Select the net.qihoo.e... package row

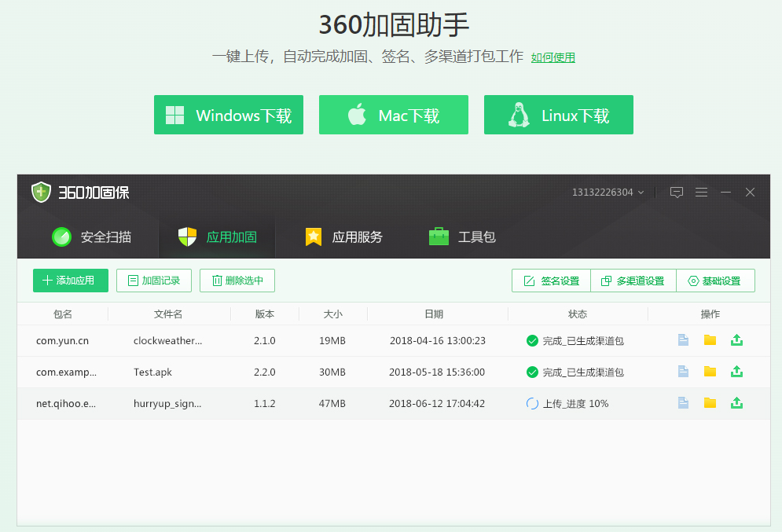coord(394,403)
